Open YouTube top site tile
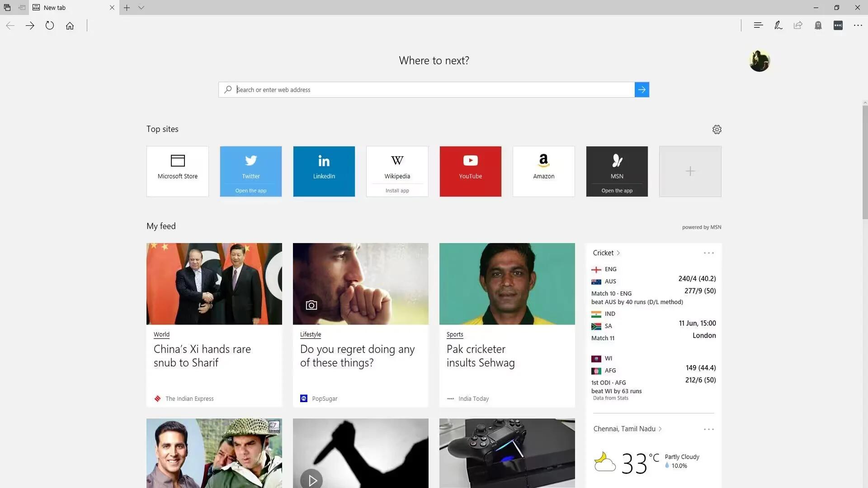Viewport: 868px width, 488px height. (471, 171)
